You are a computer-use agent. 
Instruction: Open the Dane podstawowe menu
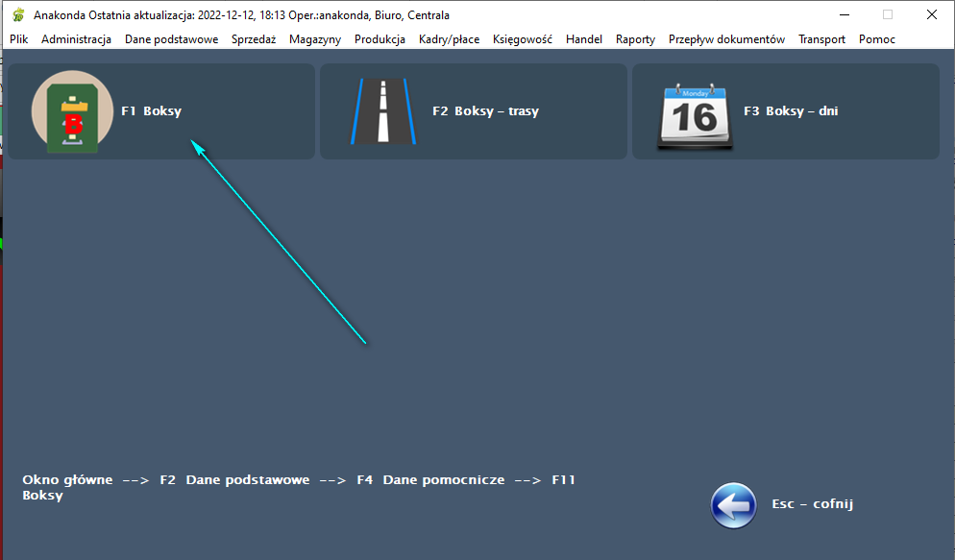(171, 39)
